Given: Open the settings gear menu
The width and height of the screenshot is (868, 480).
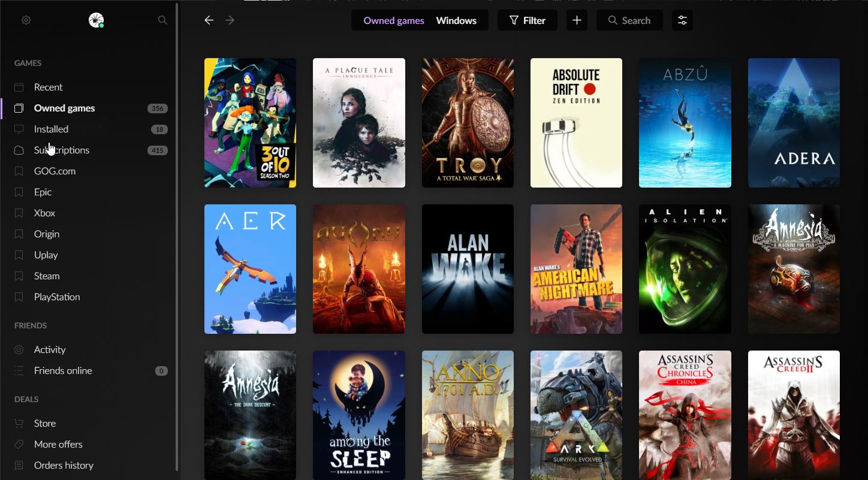Looking at the screenshot, I should [x=26, y=20].
